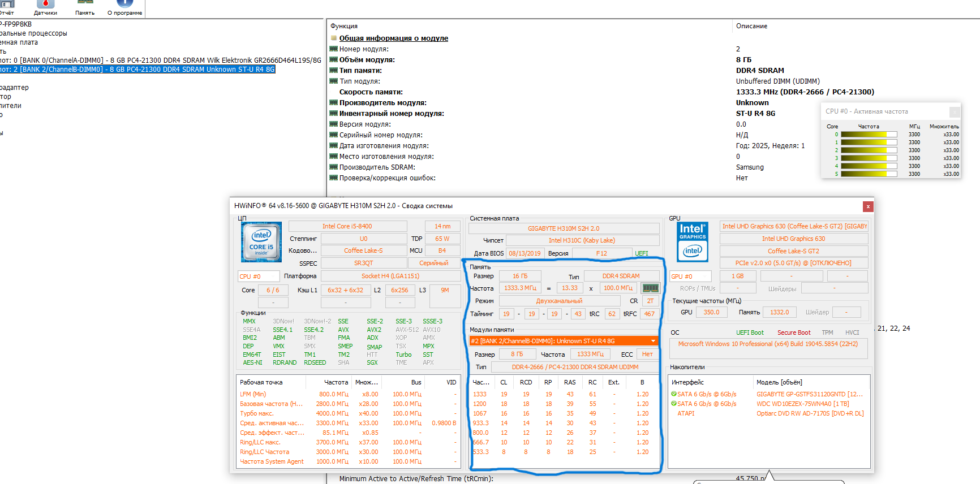The width and height of the screenshot is (980, 484).
Task: Click the Год: 2025, Неделя: 1 value
Action: (770, 146)
